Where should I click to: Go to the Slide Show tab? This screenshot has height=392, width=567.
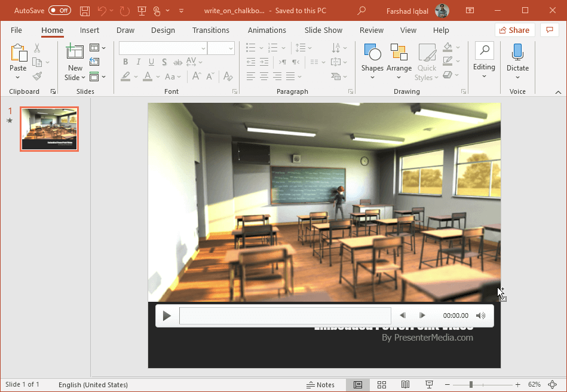pos(323,30)
